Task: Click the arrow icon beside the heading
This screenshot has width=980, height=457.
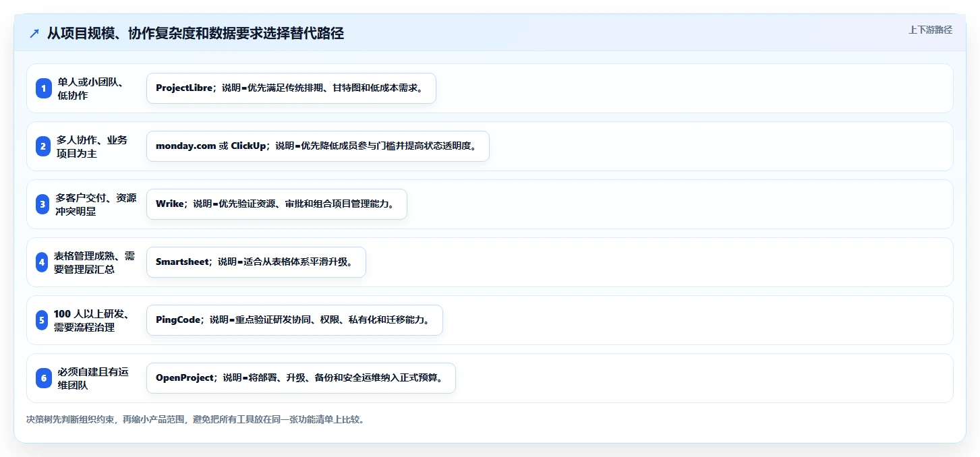Action: [x=34, y=34]
